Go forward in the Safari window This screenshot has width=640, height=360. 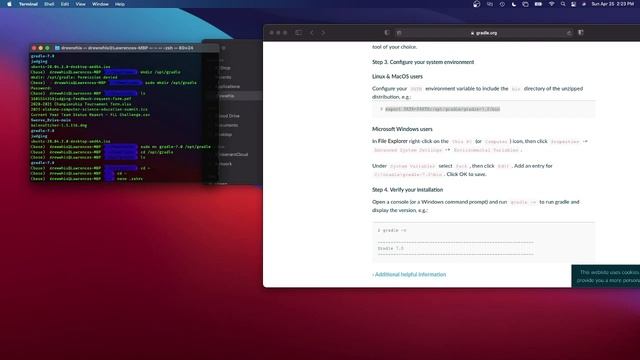click(323, 33)
